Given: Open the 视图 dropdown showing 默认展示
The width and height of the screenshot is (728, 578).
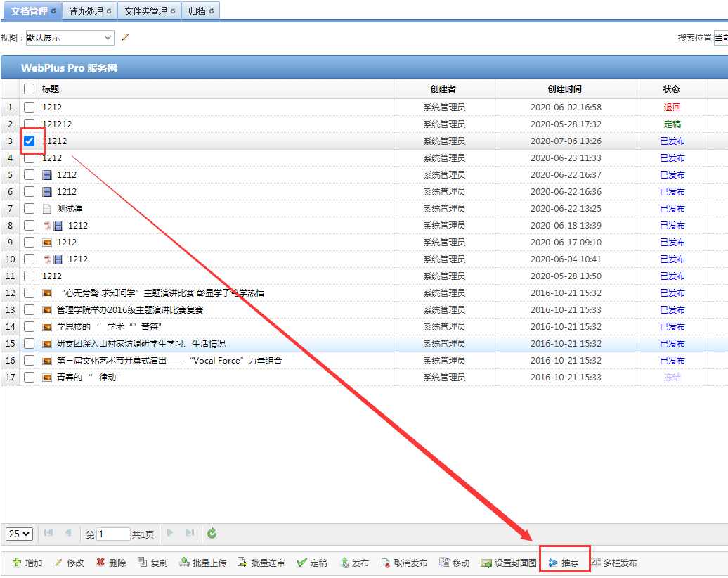Looking at the screenshot, I should point(69,38).
